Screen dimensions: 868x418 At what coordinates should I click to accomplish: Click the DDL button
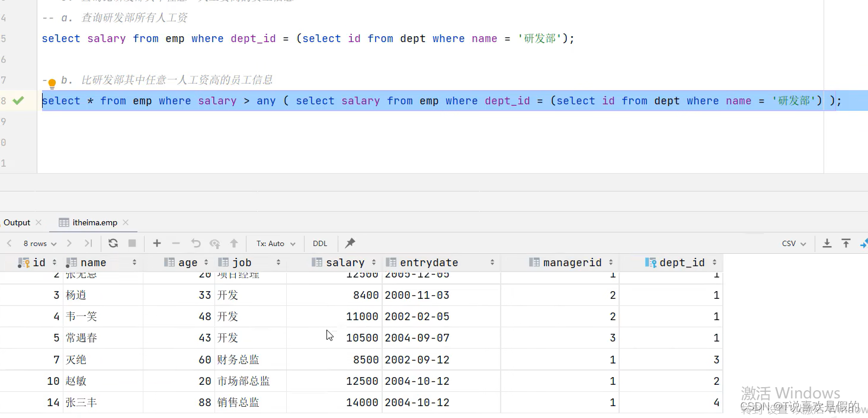tap(320, 243)
